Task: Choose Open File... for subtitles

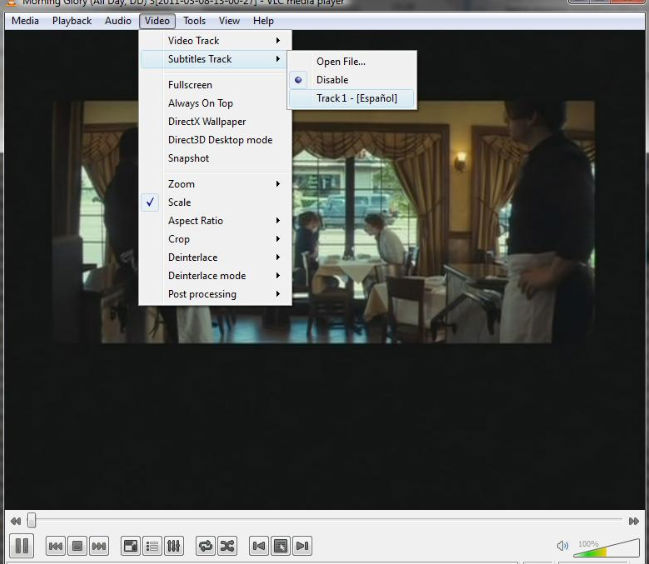Action: [x=352, y=62]
